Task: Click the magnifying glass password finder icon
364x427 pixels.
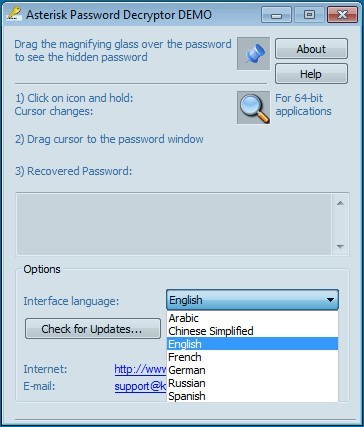Action: click(253, 108)
